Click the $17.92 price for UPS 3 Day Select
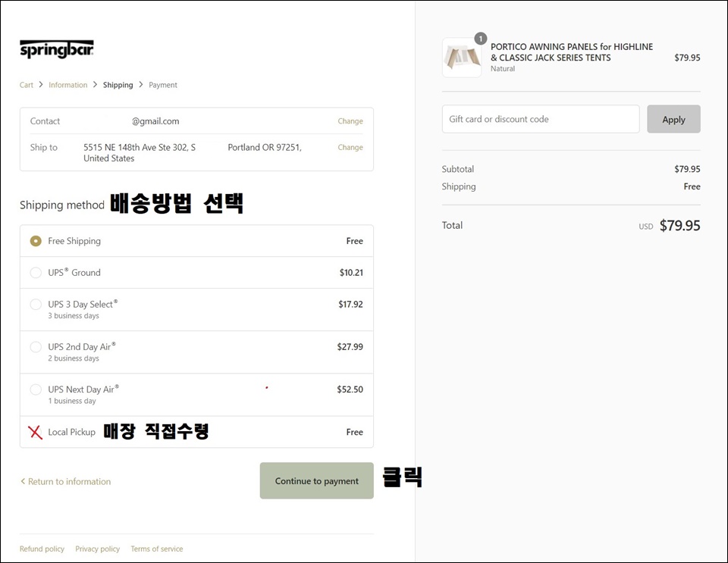Viewport: 728px width, 563px height. click(x=350, y=304)
